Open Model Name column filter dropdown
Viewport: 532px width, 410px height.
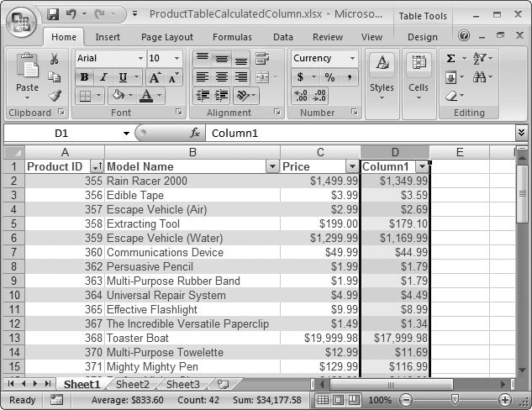click(272, 166)
